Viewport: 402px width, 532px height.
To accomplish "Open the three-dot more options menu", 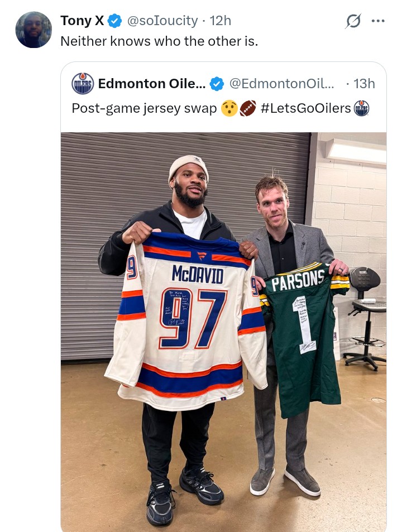I will [x=378, y=21].
